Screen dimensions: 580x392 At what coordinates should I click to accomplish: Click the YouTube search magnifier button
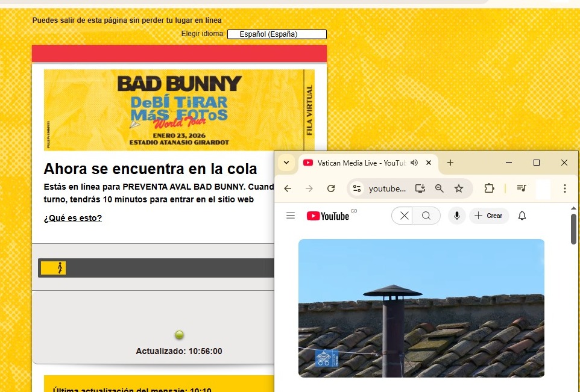(426, 216)
